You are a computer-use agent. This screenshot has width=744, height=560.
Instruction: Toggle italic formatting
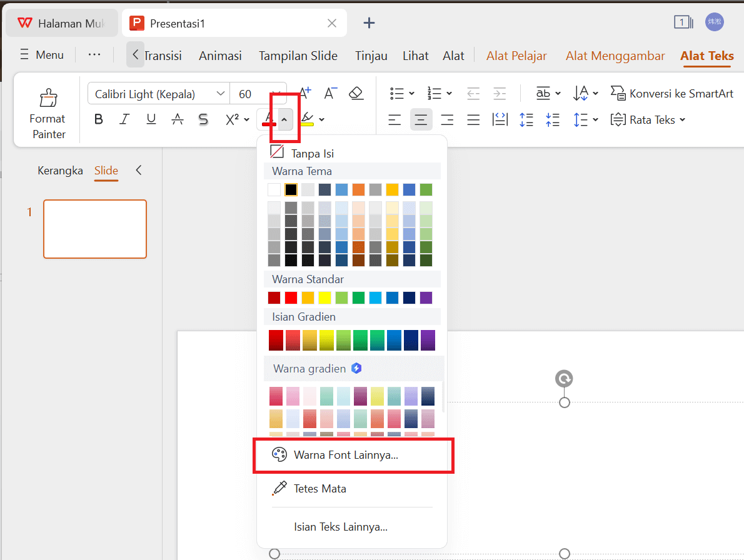pos(124,119)
